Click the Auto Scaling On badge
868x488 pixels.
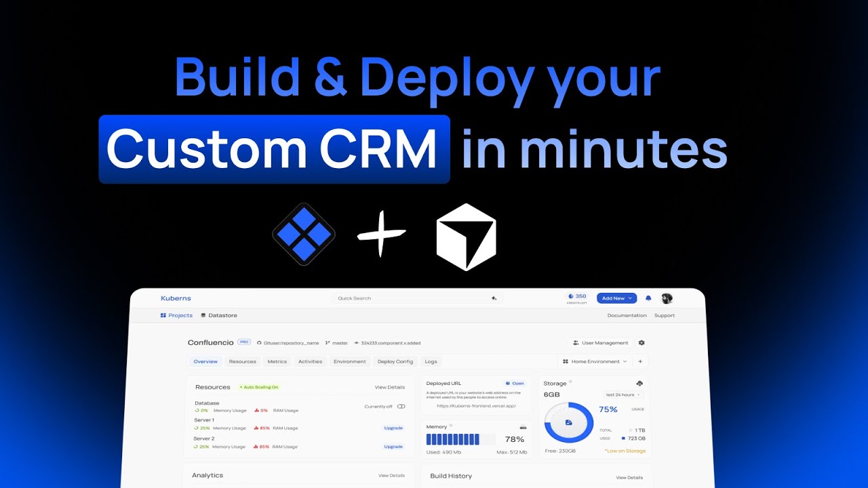(x=258, y=387)
